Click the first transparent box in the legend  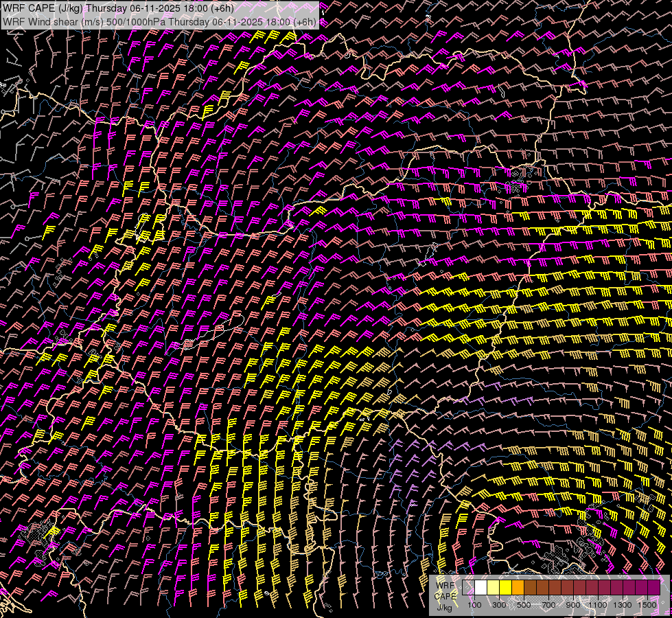pos(469,588)
